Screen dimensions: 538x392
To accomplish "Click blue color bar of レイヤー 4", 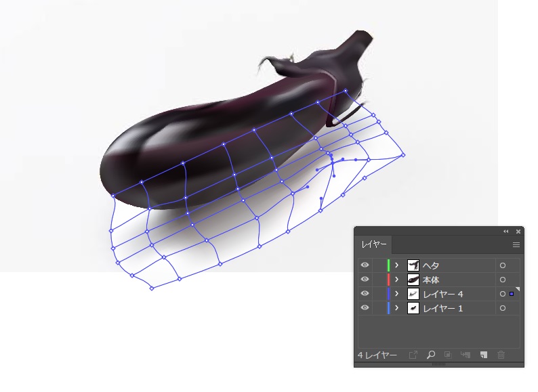I will 388,294.
